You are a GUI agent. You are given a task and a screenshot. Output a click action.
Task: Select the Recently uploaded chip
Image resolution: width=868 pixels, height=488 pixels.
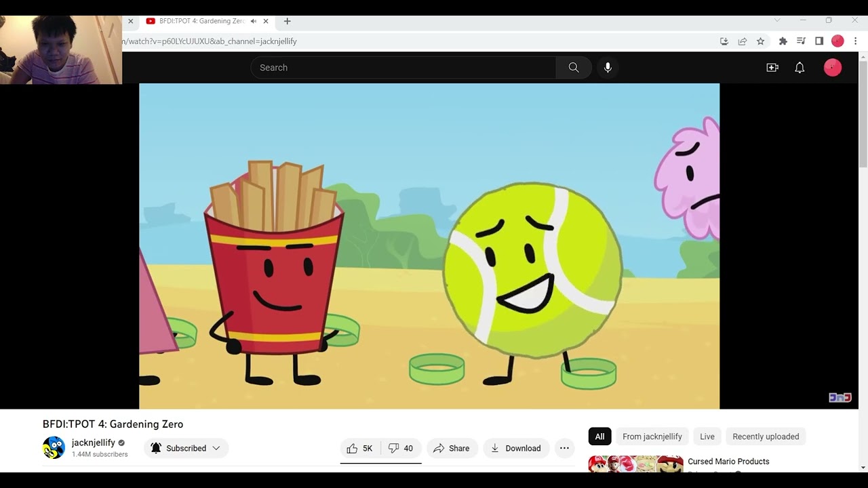pyautogui.click(x=766, y=436)
